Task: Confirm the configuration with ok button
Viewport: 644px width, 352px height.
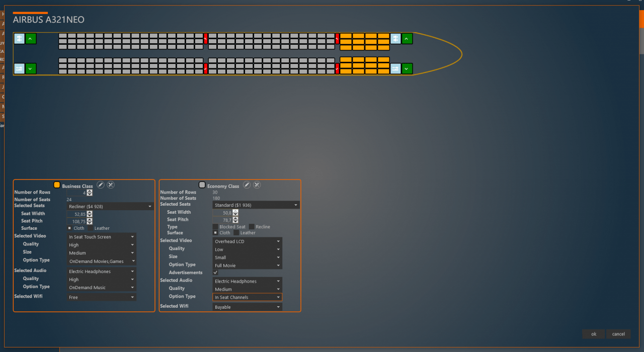Action: pyautogui.click(x=594, y=334)
